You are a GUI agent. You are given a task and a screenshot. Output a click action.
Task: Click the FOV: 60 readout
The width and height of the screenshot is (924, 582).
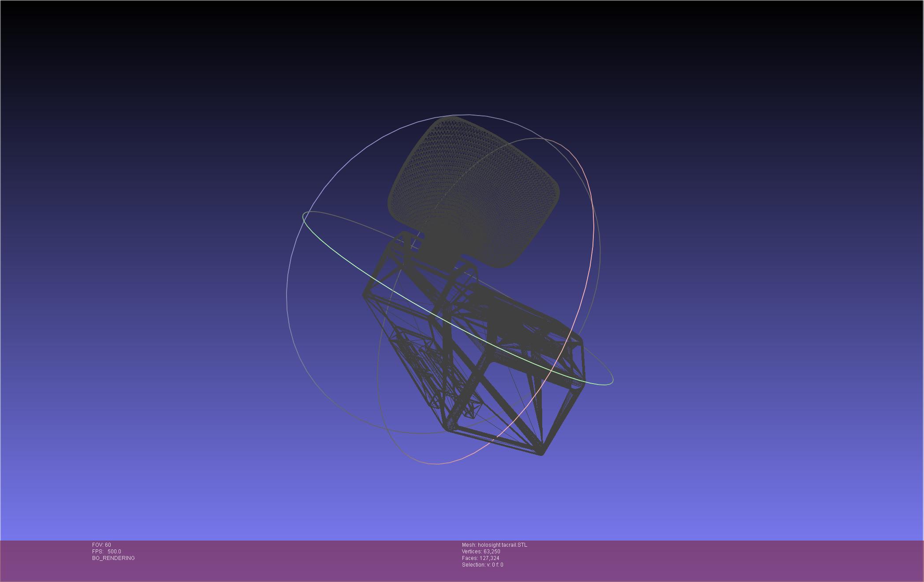point(101,545)
